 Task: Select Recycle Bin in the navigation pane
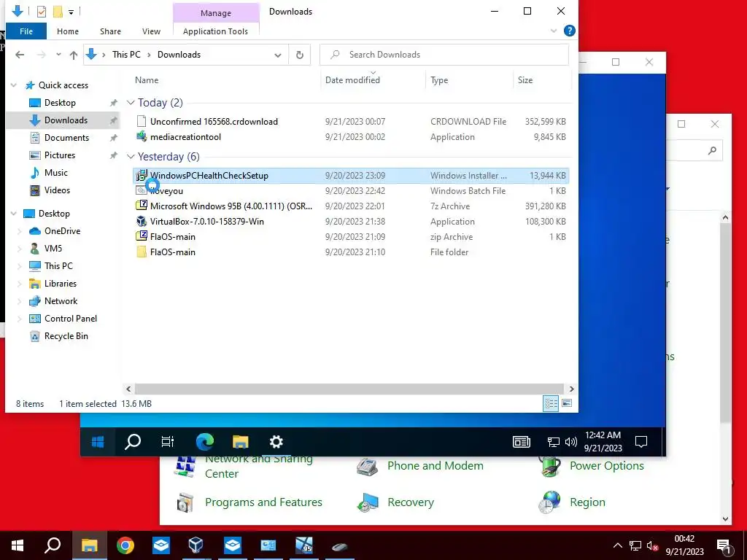[66, 335]
